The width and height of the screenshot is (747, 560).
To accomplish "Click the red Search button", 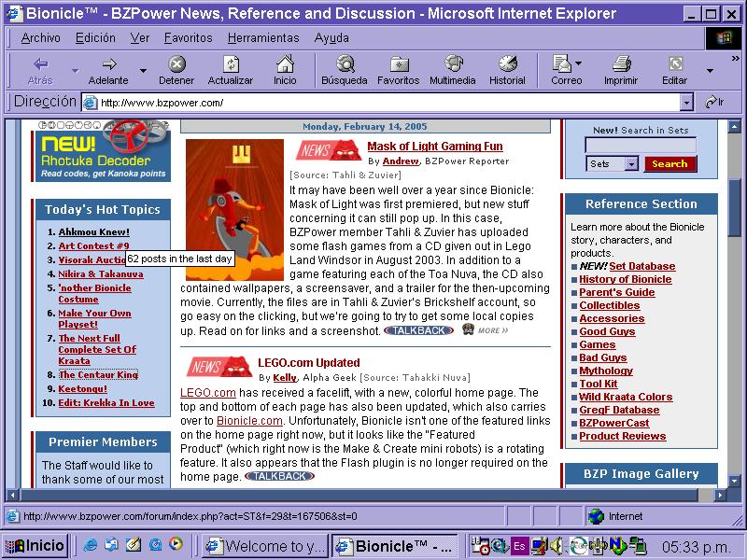I will click(669, 164).
